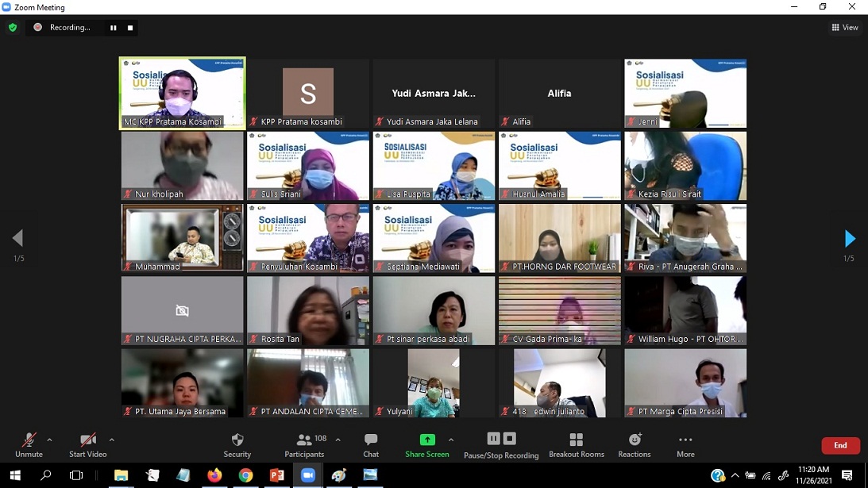Click the red End button
868x488 pixels.
click(x=840, y=445)
